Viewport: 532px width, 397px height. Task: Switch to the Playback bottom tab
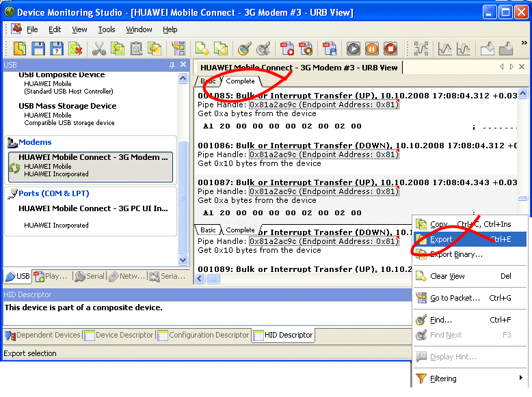[51, 276]
